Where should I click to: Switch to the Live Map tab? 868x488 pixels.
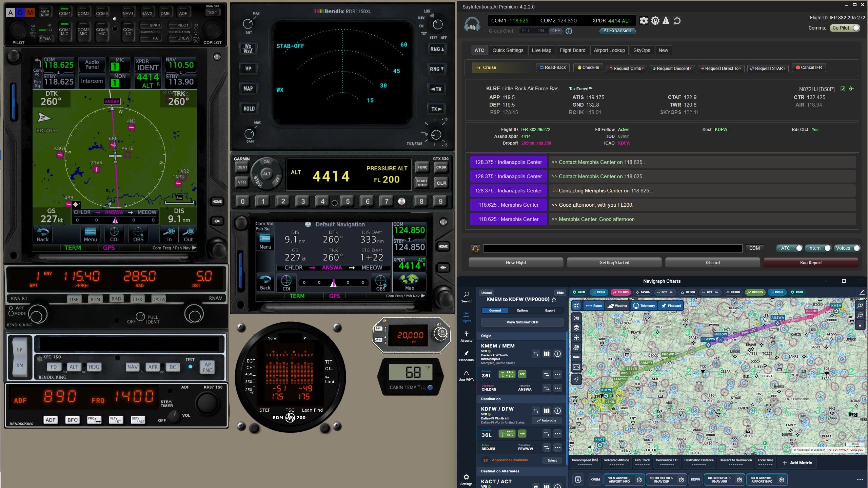click(541, 50)
